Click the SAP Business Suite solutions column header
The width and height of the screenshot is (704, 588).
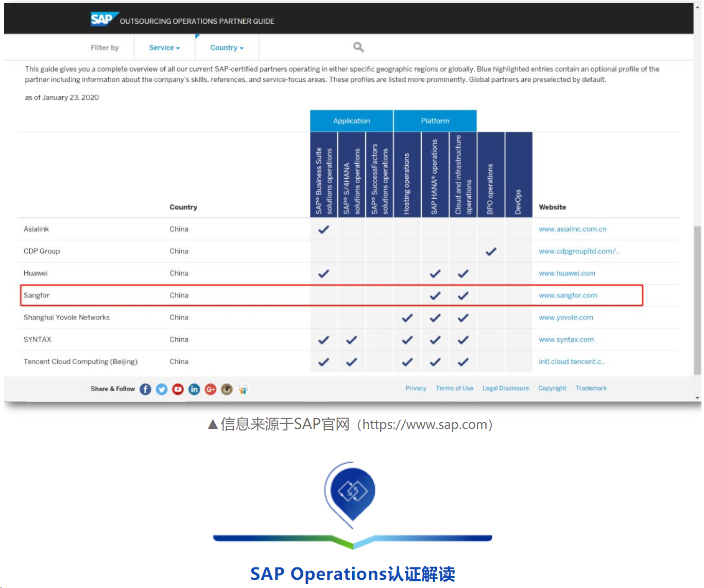coord(323,175)
